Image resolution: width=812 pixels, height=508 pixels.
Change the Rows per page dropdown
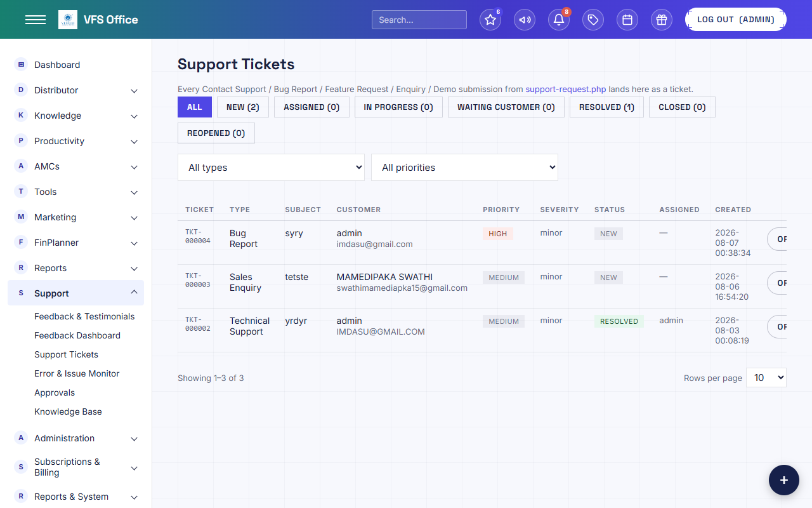pos(766,378)
